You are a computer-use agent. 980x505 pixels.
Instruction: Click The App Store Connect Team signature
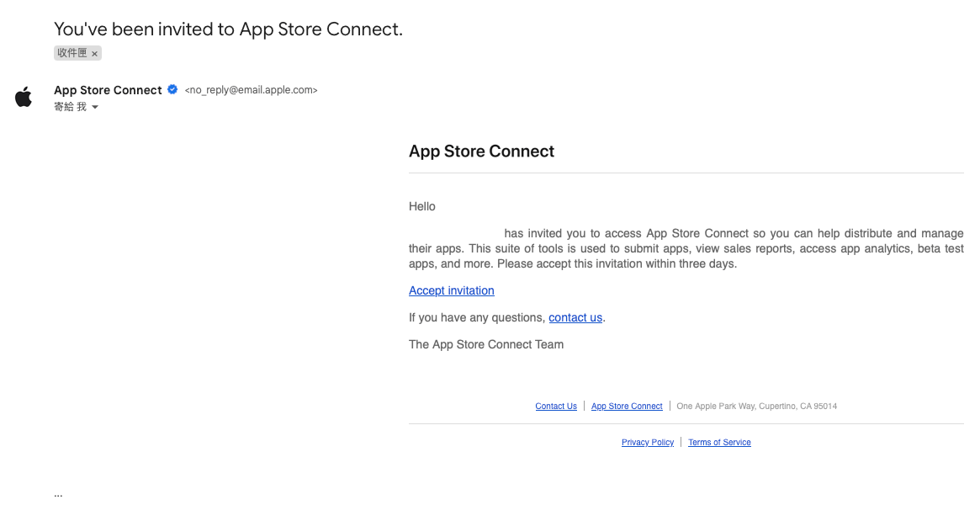coord(486,344)
